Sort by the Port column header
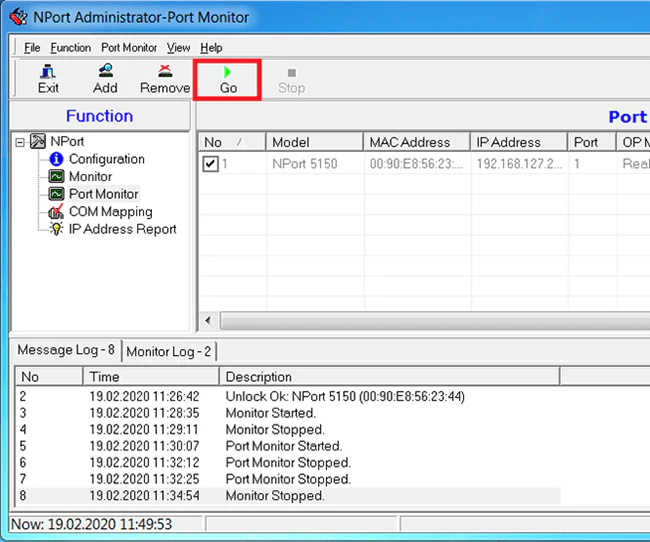Screen dimensions: 650x542 point(592,142)
